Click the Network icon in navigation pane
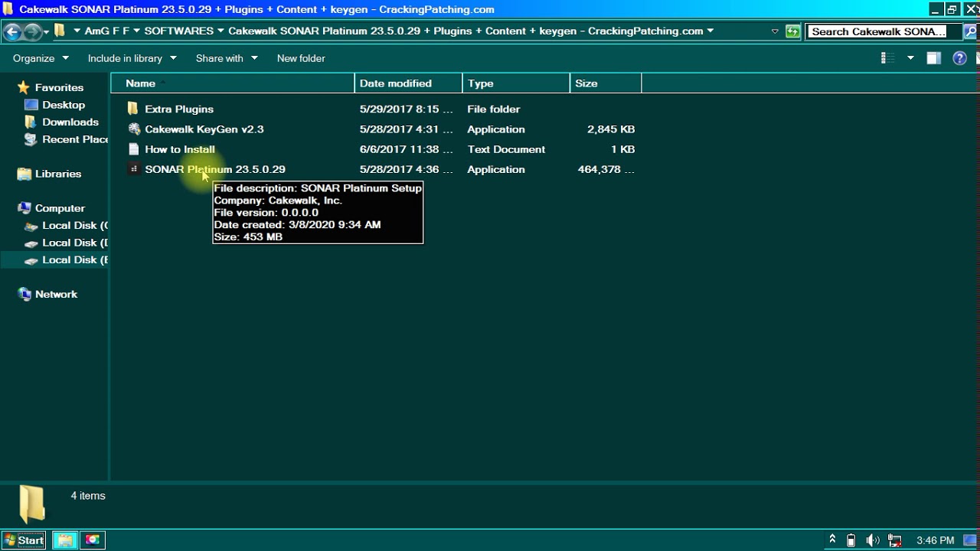Viewport: 980px width, 551px height. coord(24,294)
